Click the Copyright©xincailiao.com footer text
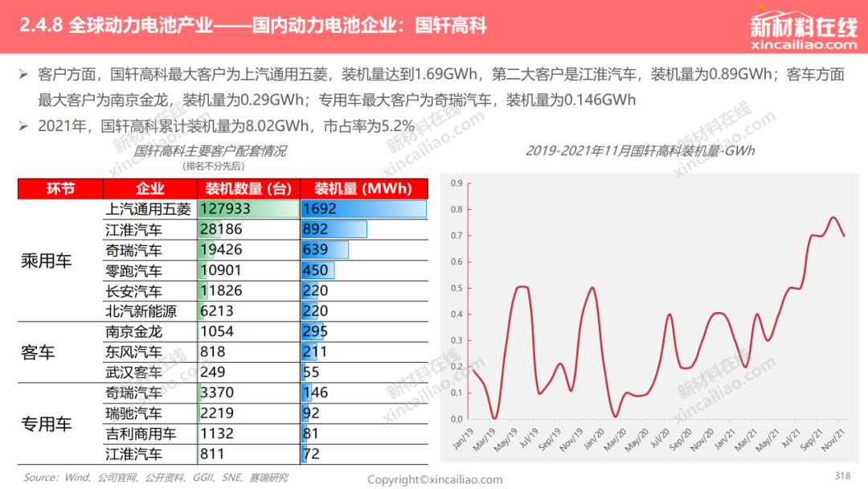The image size is (868, 489). click(x=435, y=479)
